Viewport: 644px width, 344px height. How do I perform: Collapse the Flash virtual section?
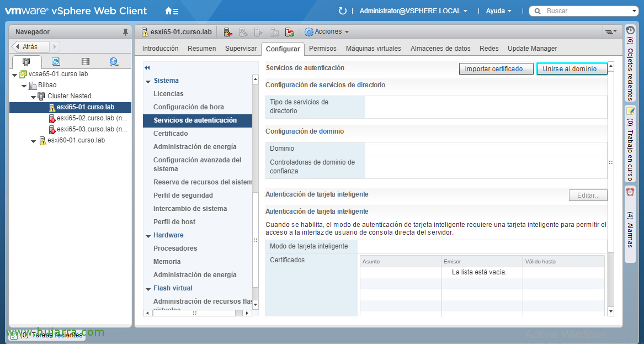(x=148, y=289)
